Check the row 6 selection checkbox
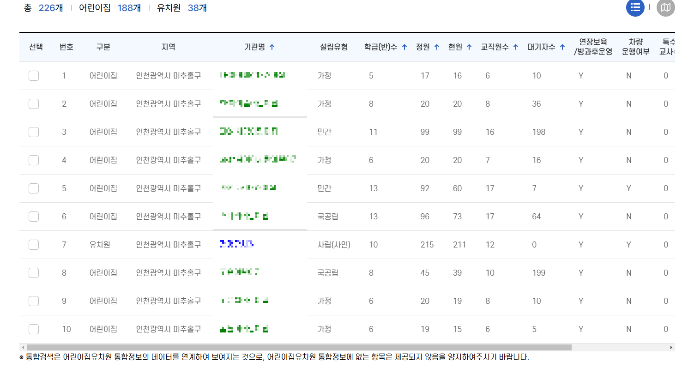The width and height of the screenshot is (700, 368). pos(33,216)
